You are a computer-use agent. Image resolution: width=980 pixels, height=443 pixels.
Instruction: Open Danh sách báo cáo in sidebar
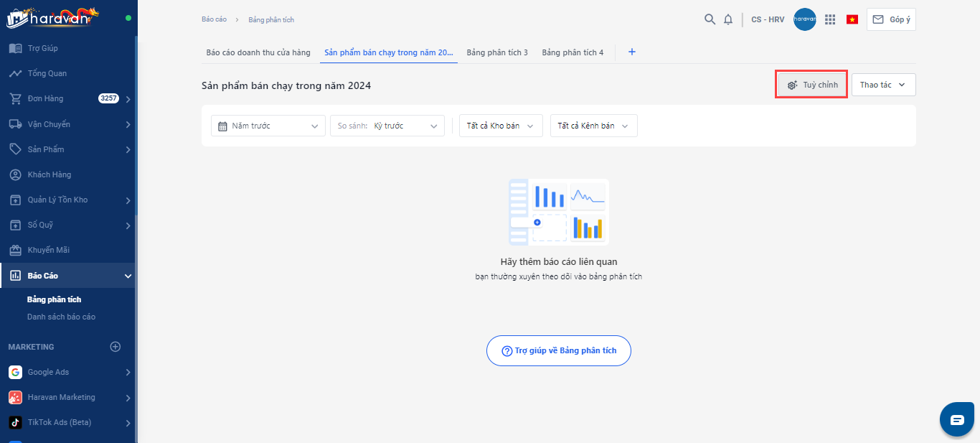click(x=61, y=317)
